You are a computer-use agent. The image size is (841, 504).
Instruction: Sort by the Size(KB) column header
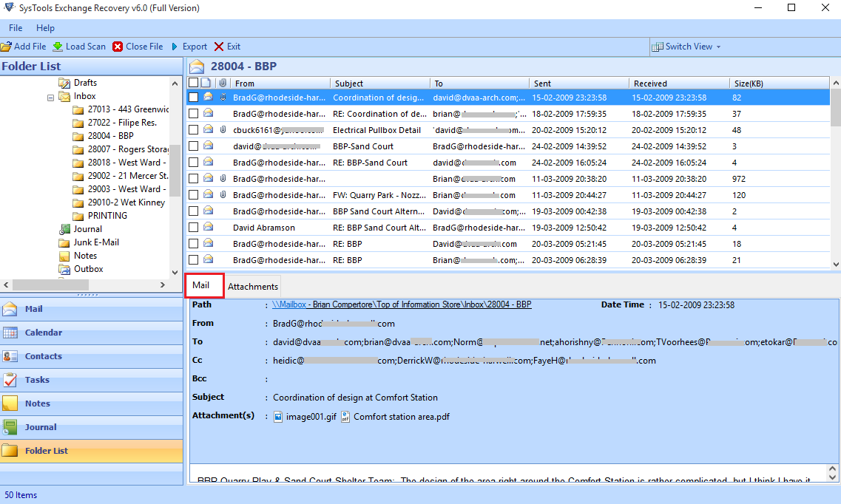click(780, 84)
